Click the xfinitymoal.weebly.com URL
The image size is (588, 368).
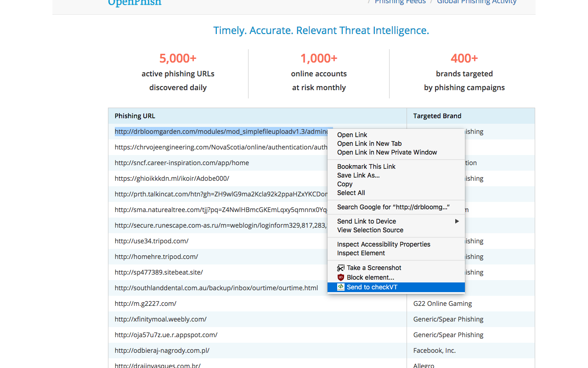pos(160,319)
